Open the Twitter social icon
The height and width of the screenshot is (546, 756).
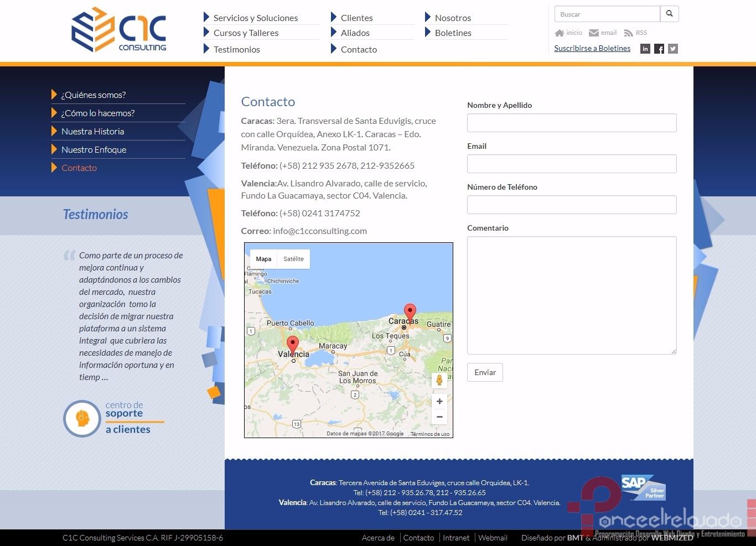pos(673,49)
